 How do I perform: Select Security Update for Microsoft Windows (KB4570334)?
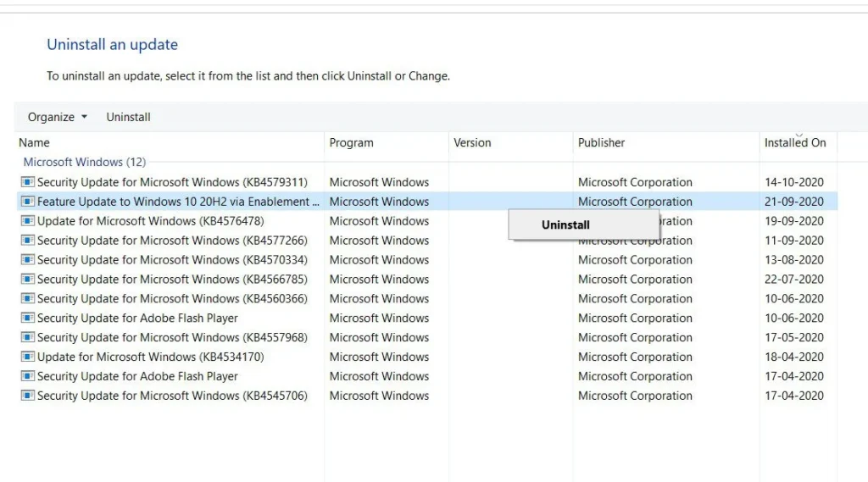point(172,259)
